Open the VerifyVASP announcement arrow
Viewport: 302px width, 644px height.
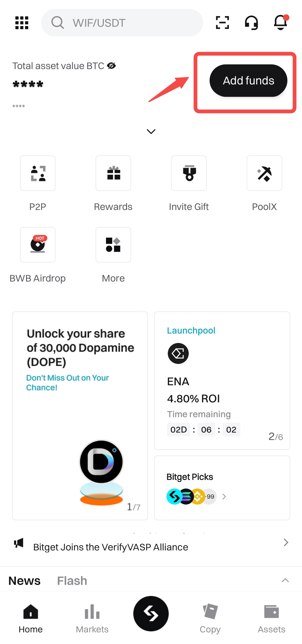coord(286,542)
